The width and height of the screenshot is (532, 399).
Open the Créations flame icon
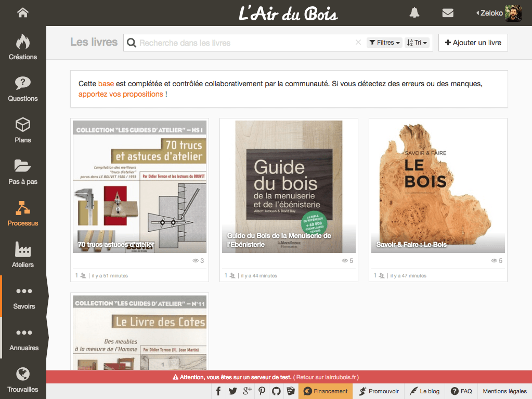23,42
